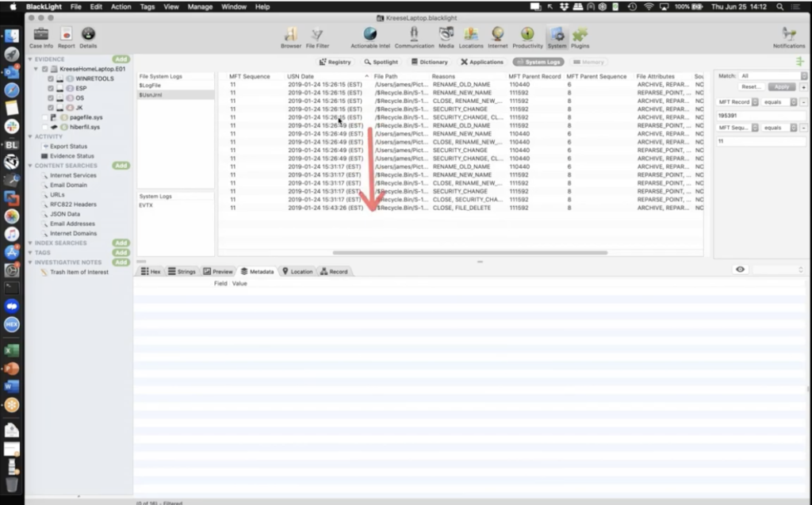Click the plus button to add filter rule
Viewport: 812px width, 505px height.
(804, 87)
